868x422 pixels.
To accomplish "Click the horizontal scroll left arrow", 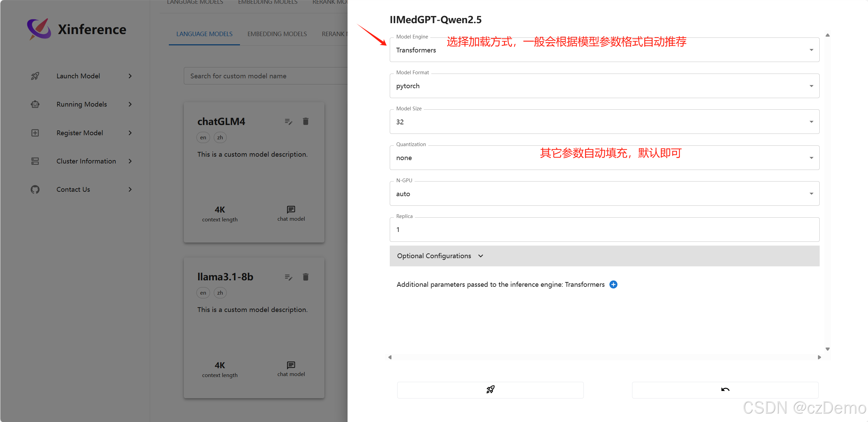I will click(x=390, y=357).
